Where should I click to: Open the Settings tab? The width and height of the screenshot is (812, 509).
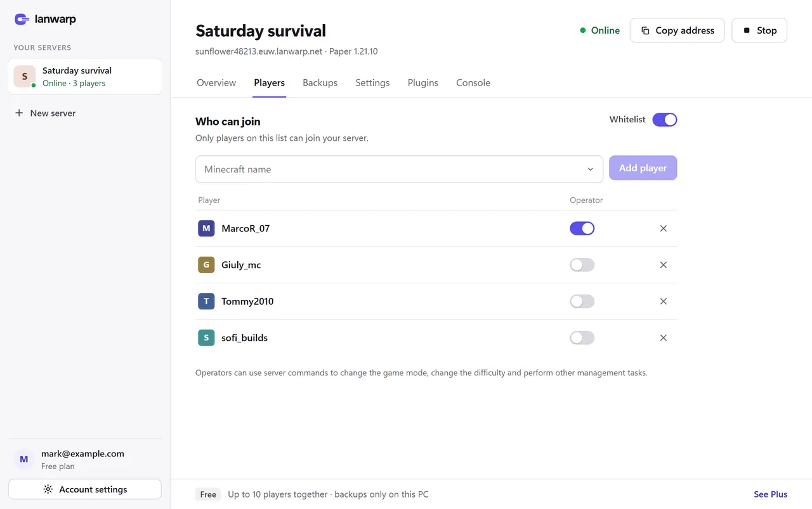pos(372,83)
